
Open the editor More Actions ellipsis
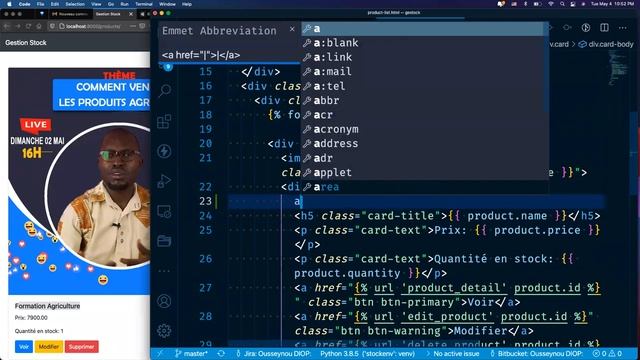[x=622, y=28]
